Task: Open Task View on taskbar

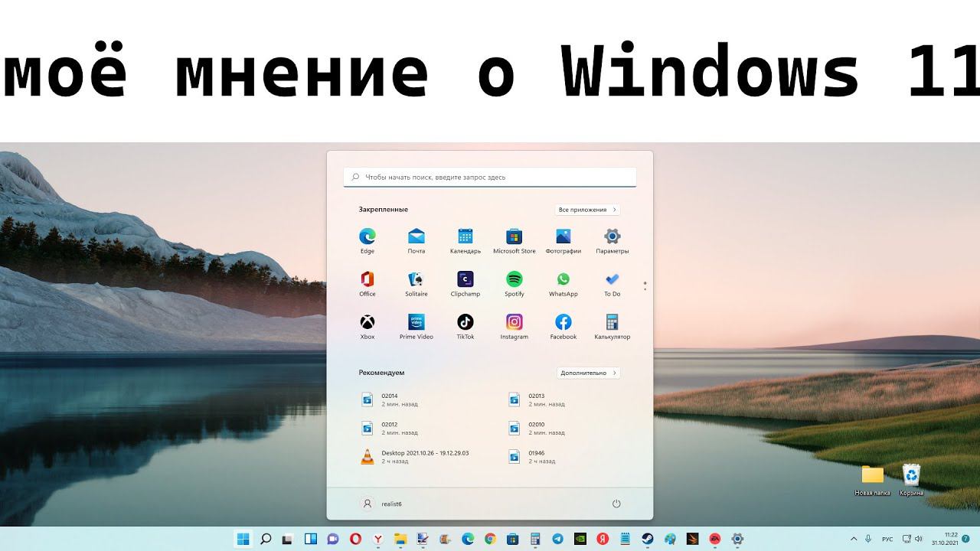Action: [x=288, y=539]
